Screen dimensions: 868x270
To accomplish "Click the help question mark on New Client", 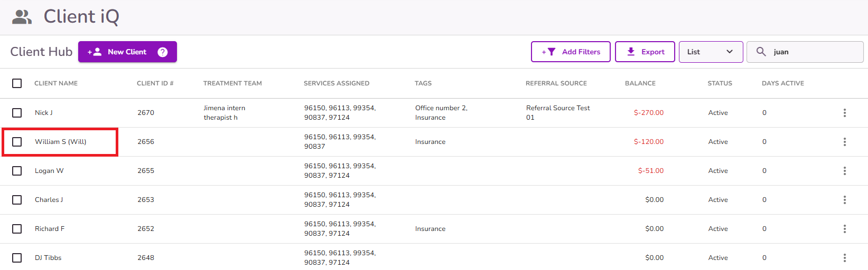I will [x=163, y=52].
